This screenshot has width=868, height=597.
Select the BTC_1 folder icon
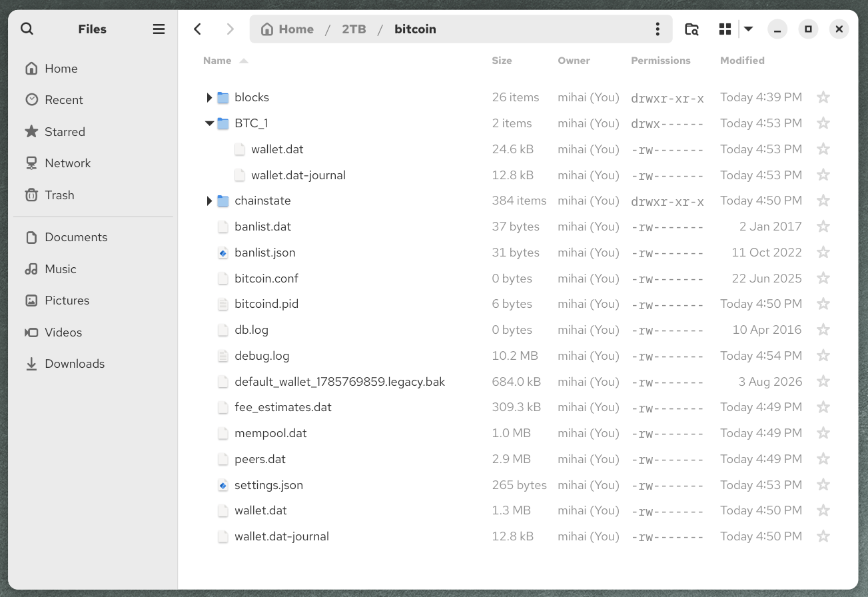pos(223,123)
